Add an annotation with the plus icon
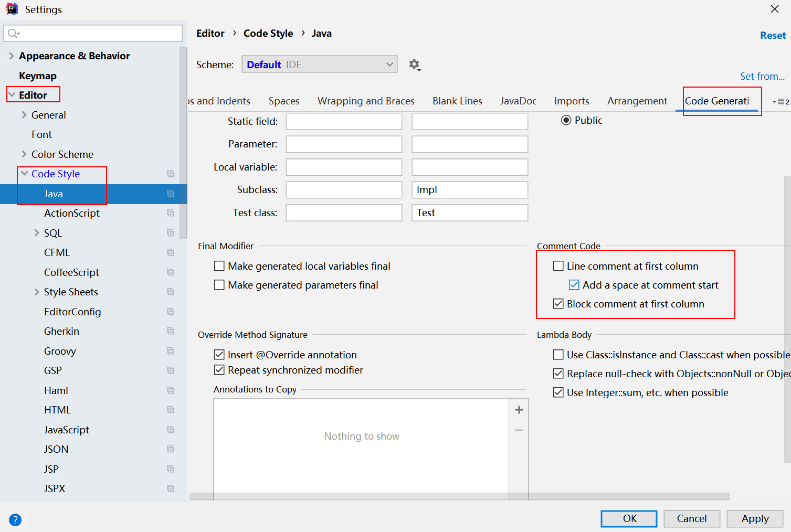 coord(519,410)
